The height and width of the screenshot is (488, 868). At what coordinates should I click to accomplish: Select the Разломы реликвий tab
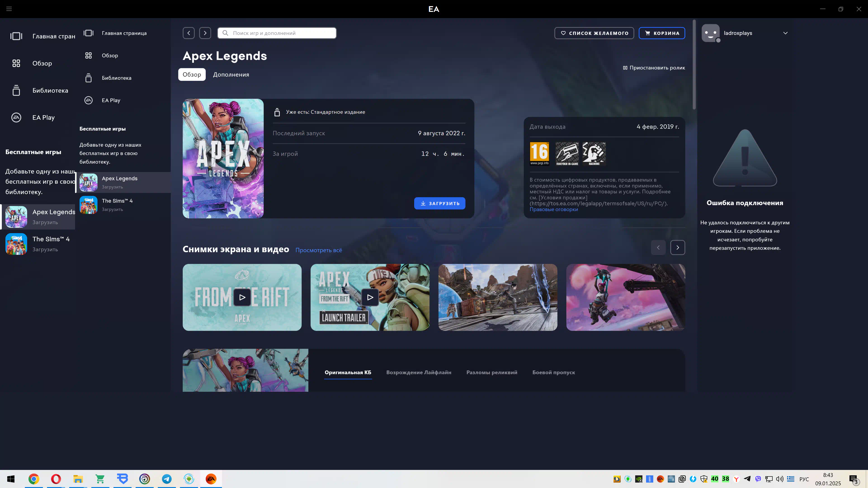(492, 373)
